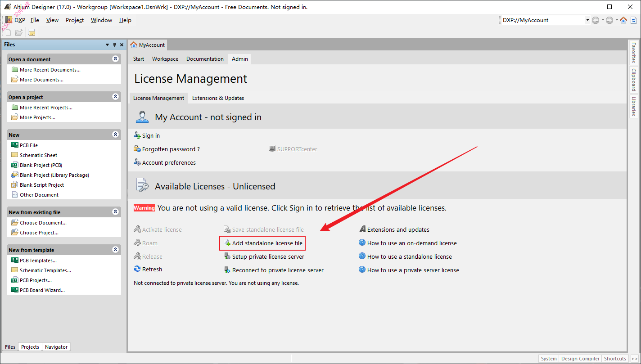Collapse the New section
Viewport: 641px width, 364px height.
(116, 135)
